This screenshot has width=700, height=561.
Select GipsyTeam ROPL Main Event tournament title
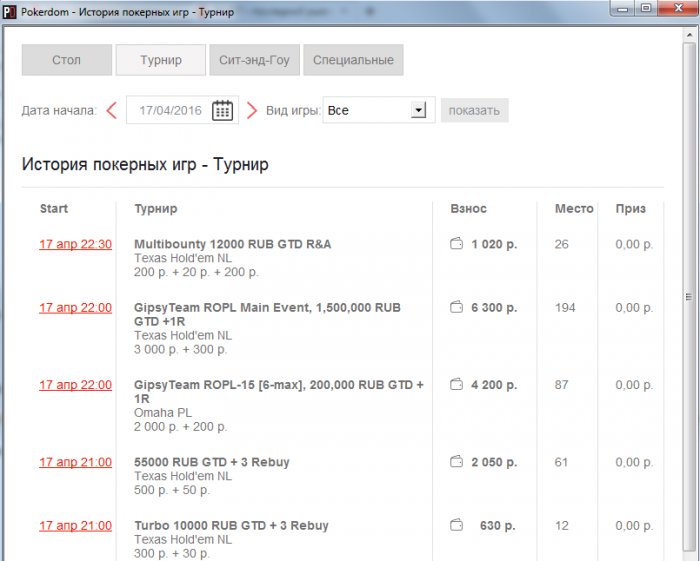(x=267, y=314)
